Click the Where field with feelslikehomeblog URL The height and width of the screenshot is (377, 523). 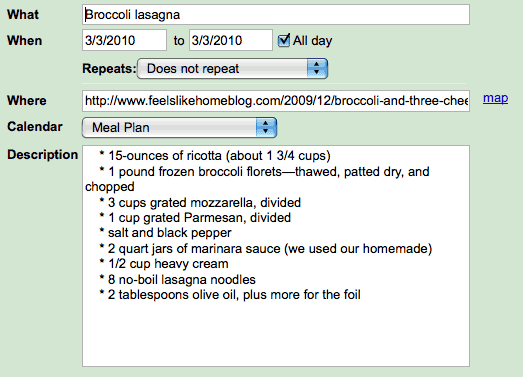pyautogui.click(x=276, y=101)
